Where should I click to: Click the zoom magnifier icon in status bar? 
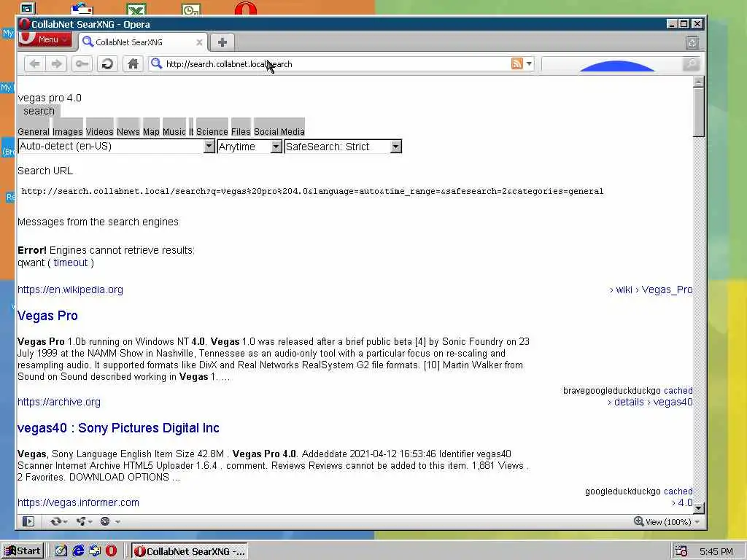click(x=638, y=521)
